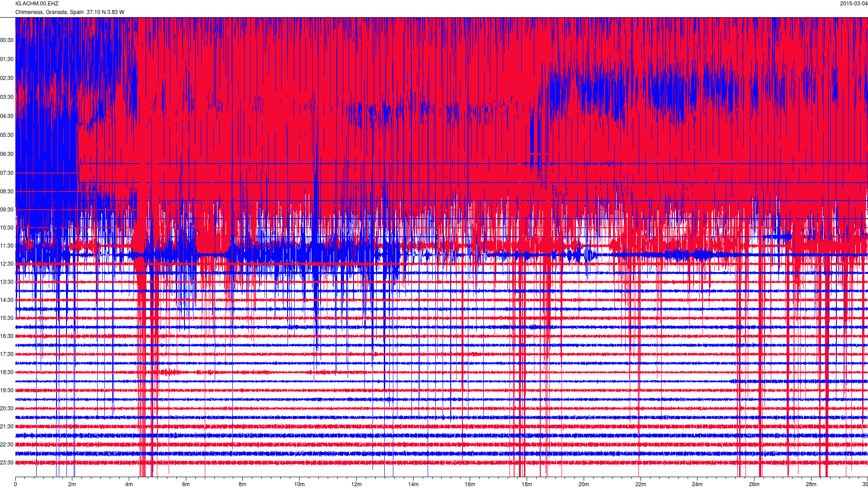Click the 17:30 time label
868x488 pixels.
[x=7, y=354]
